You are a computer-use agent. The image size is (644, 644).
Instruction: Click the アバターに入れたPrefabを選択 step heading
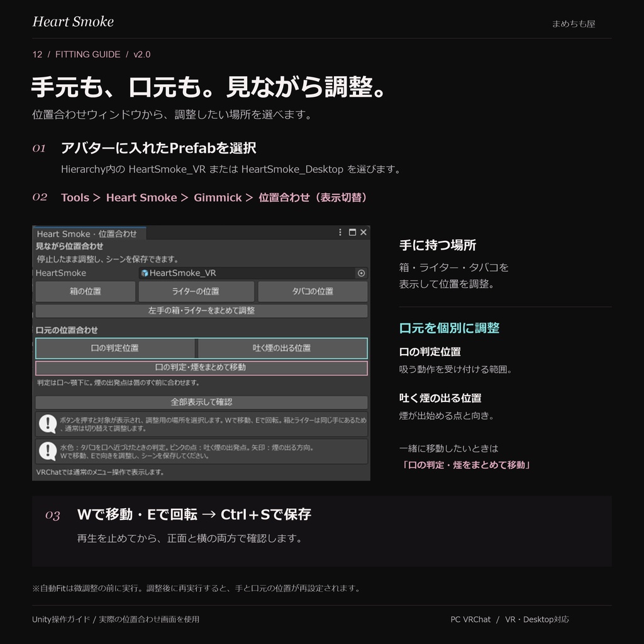coord(158,148)
